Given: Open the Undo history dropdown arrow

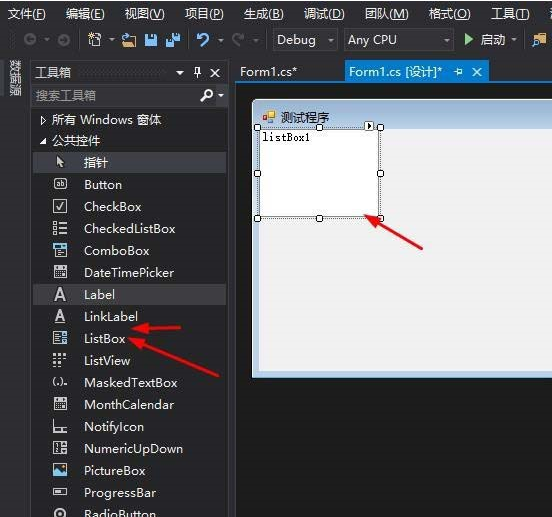Looking at the screenshot, I should point(221,40).
